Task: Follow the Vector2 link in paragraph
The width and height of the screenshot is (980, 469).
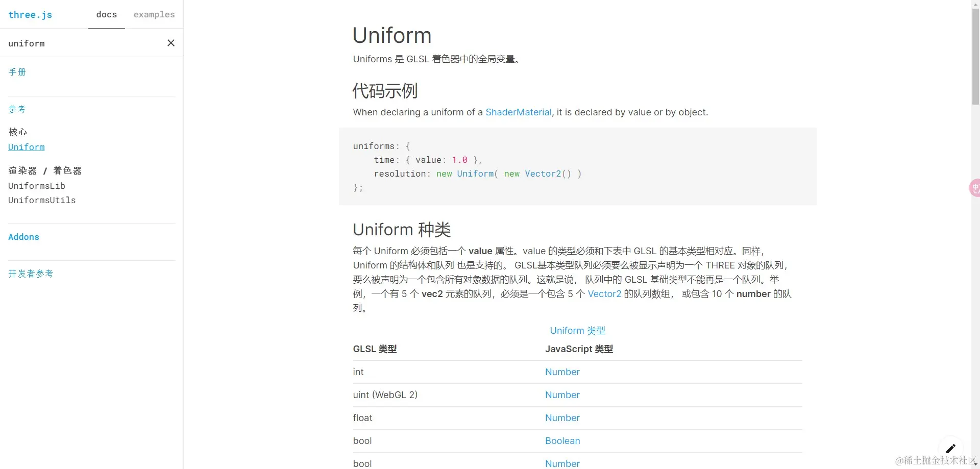Action: coord(604,294)
